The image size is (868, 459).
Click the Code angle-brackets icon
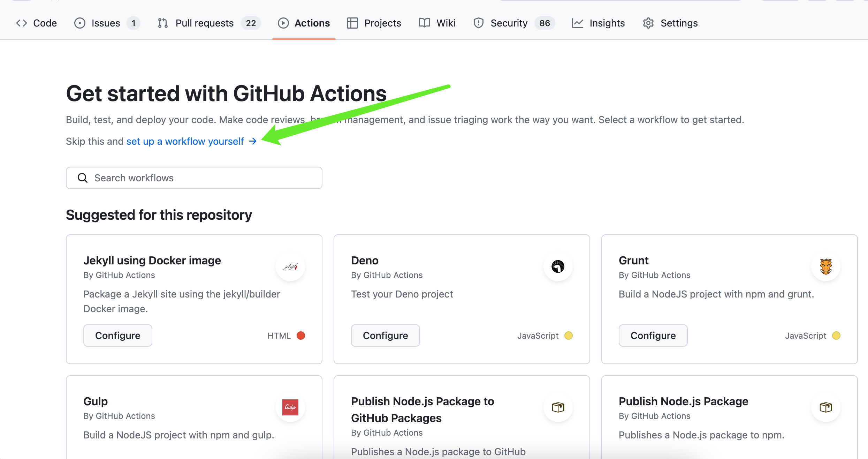coord(22,23)
